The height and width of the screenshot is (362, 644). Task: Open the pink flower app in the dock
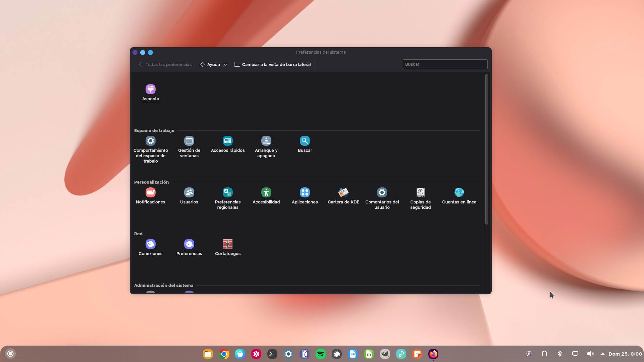click(256, 354)
